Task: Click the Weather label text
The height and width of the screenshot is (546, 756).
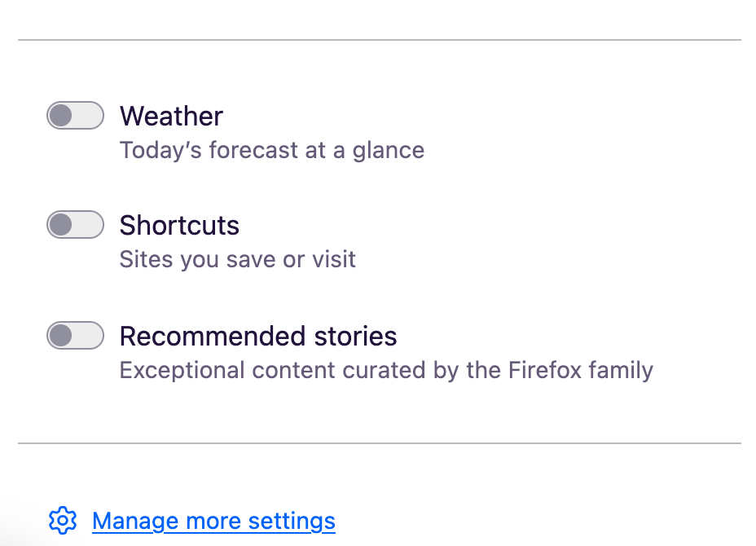Action: pyautogui.click(x=171, y=117)
